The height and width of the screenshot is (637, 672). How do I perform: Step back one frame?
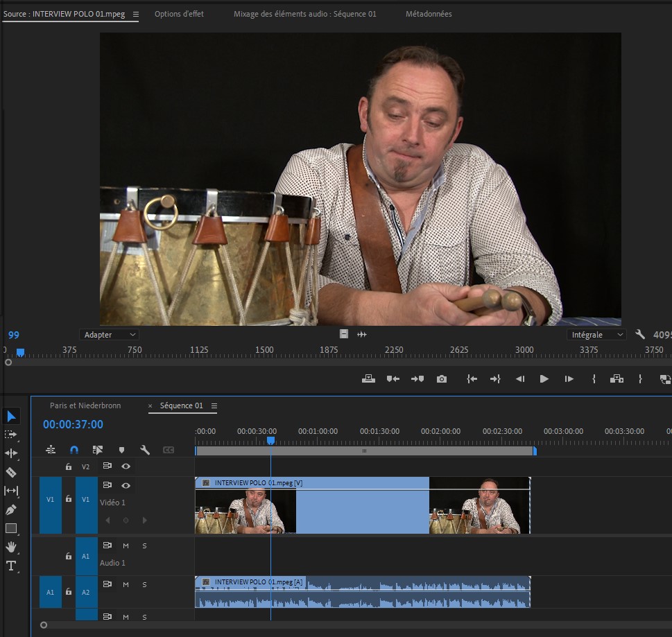coord(520,378)
